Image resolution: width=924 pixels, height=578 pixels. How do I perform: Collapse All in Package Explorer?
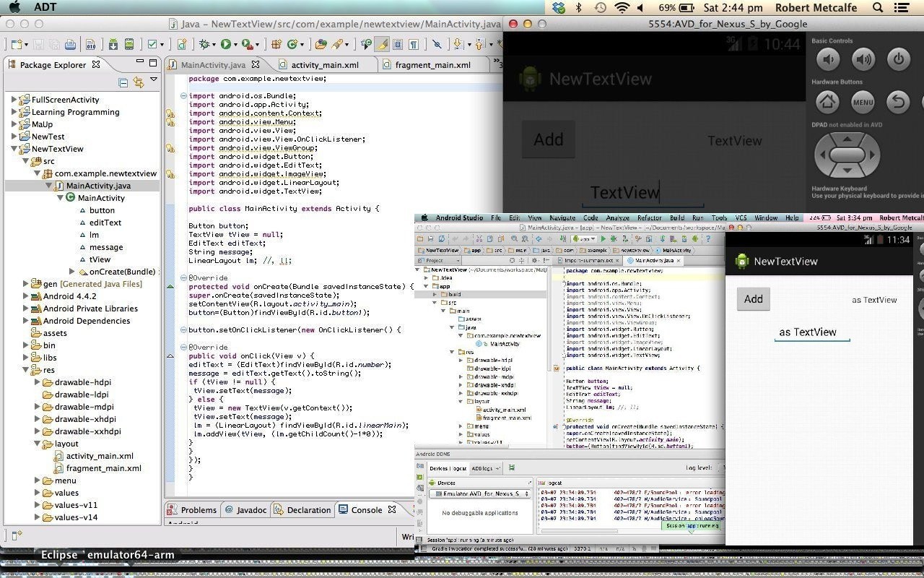[123, 82]
